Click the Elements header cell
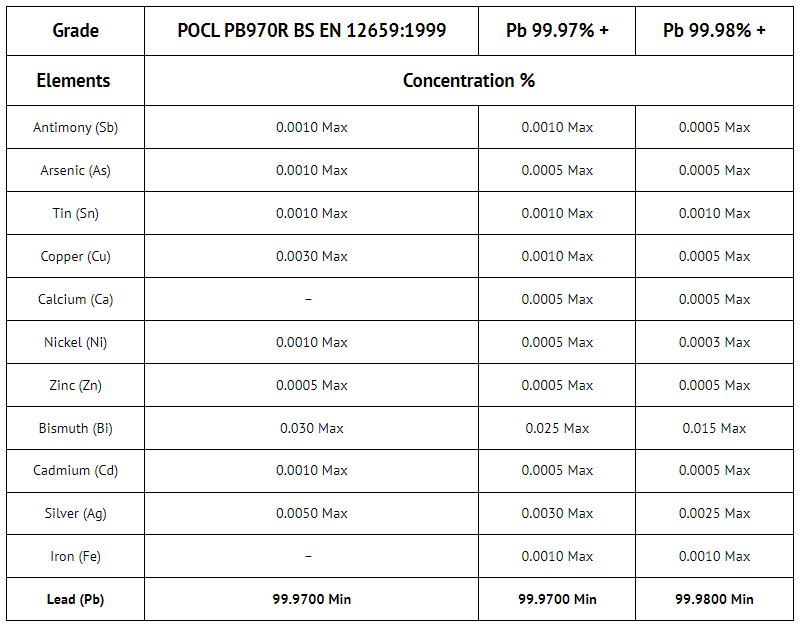This screenshot has height=627, width=801. tap(75, 80)
